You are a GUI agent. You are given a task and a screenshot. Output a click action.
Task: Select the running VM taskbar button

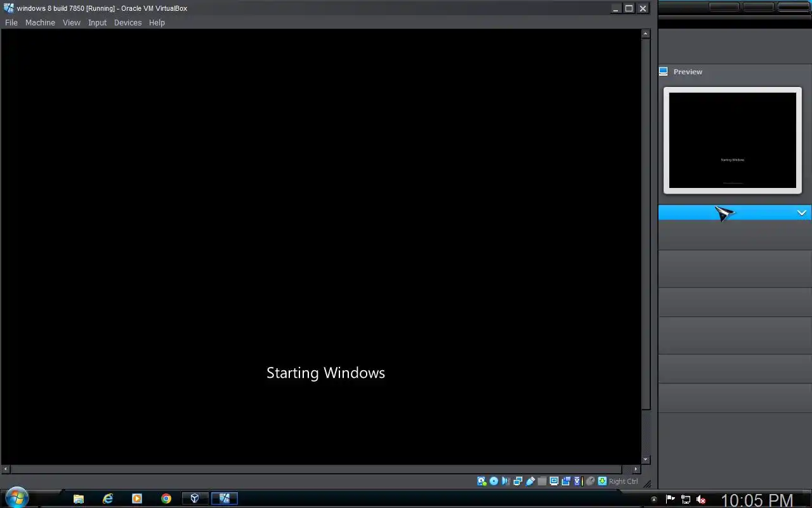[224, 498]
